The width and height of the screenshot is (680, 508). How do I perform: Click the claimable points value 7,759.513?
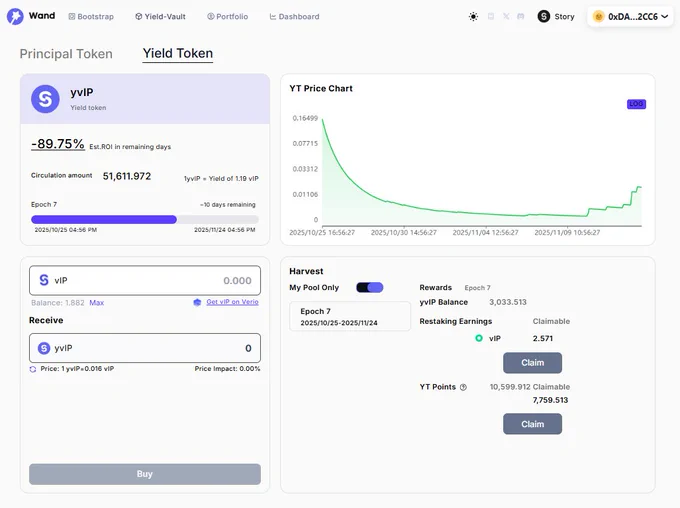click(550, 400)
